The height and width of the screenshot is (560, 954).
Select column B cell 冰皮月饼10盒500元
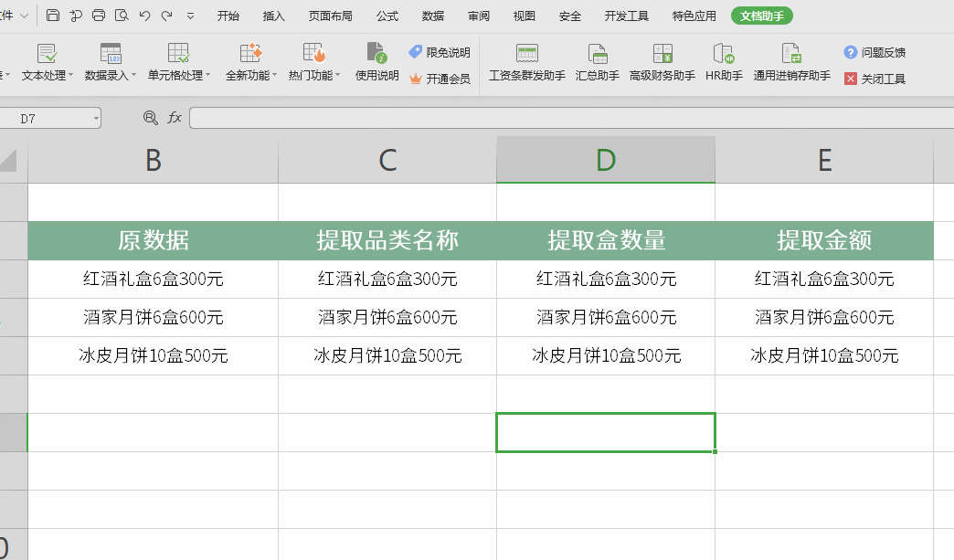(x=154, y=355)
